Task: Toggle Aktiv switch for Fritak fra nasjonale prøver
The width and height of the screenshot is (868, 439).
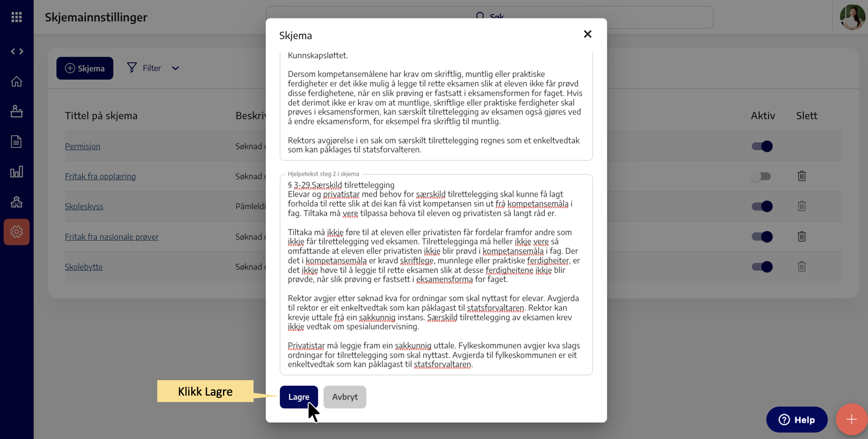Action: [x=762, y=236]
